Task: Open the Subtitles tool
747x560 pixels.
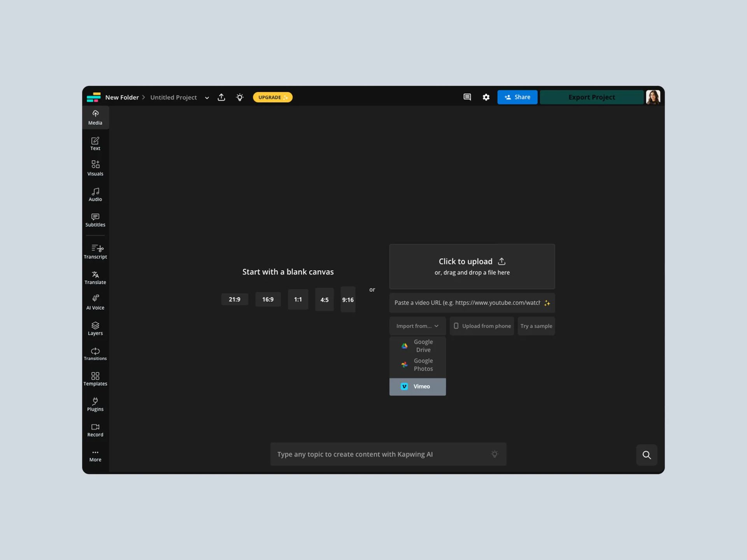Action: (x=95, y=220)
